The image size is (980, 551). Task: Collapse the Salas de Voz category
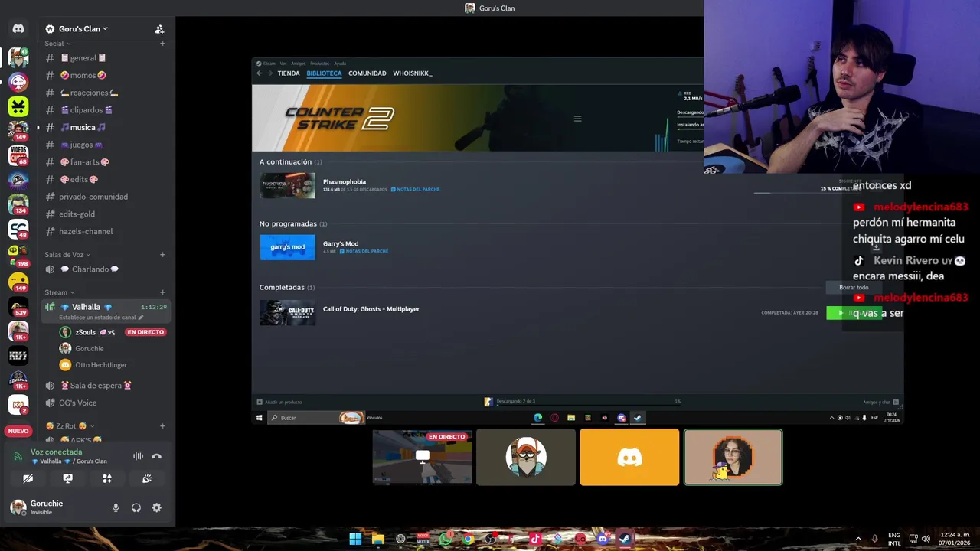click(x=67, y=254)
